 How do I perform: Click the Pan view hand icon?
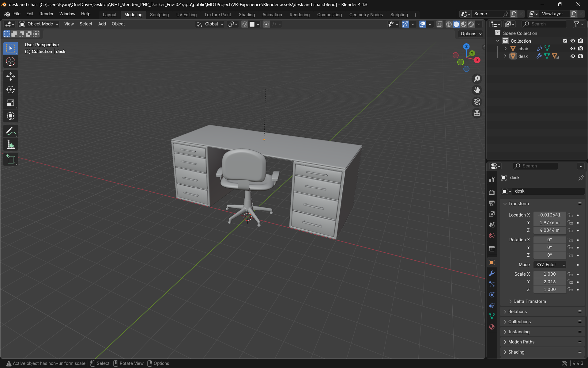(x=477, y=90)
